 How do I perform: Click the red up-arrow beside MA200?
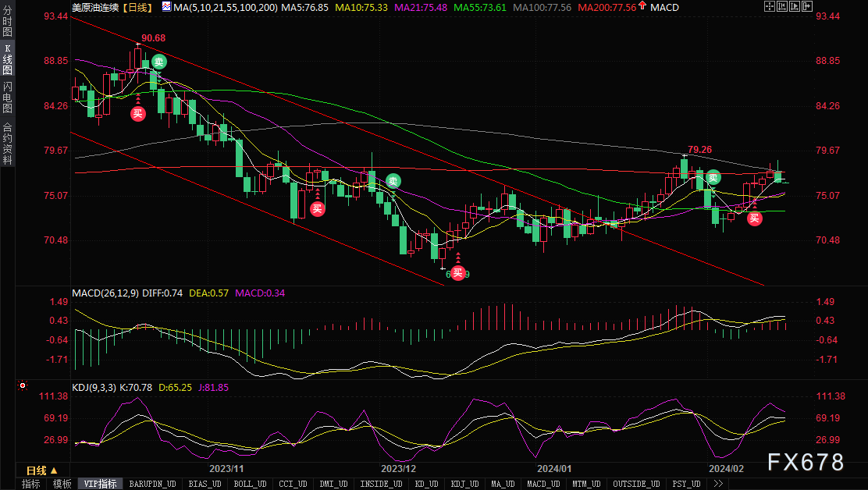click(x=642, y=6)
